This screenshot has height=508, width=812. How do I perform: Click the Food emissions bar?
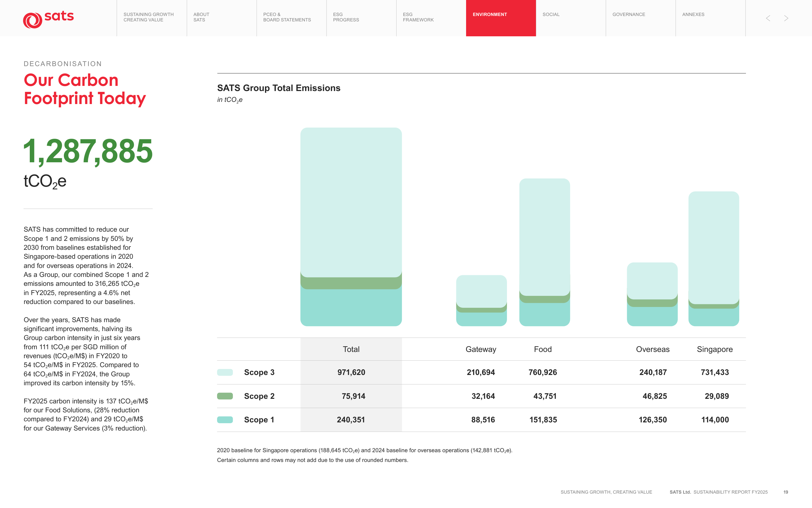pyautogui.click(x=545, y=252)
